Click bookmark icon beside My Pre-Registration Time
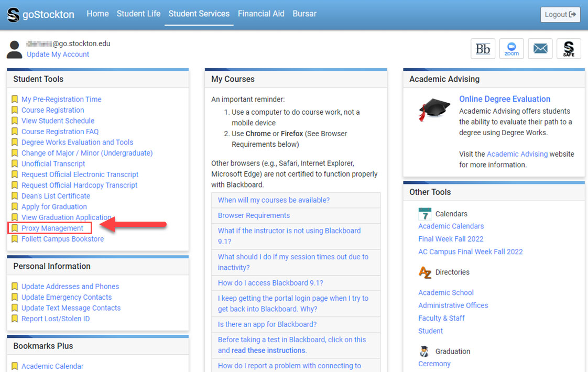Viewport: 588px width, 372px height. click(15, 99)
